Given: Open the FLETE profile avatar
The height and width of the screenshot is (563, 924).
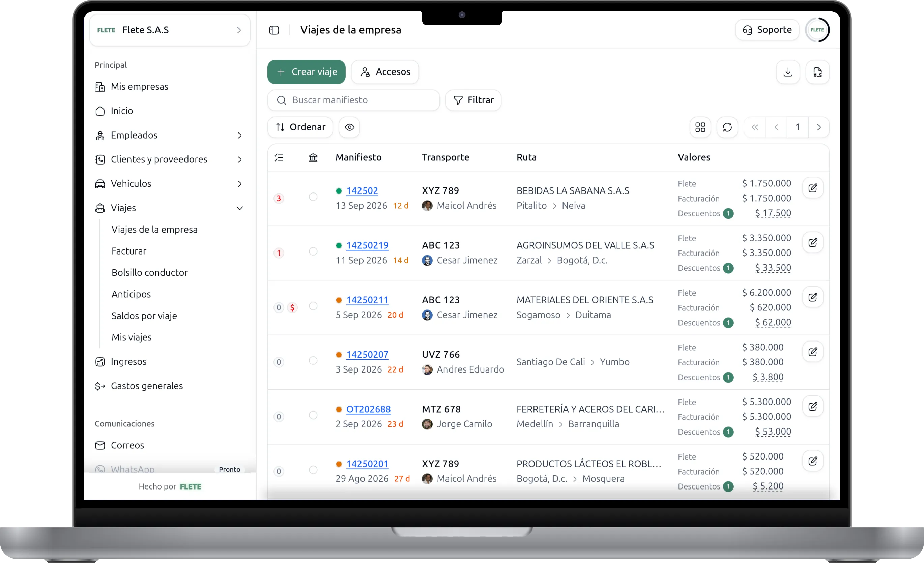Looking at the screenshot, I should point(817,30).
